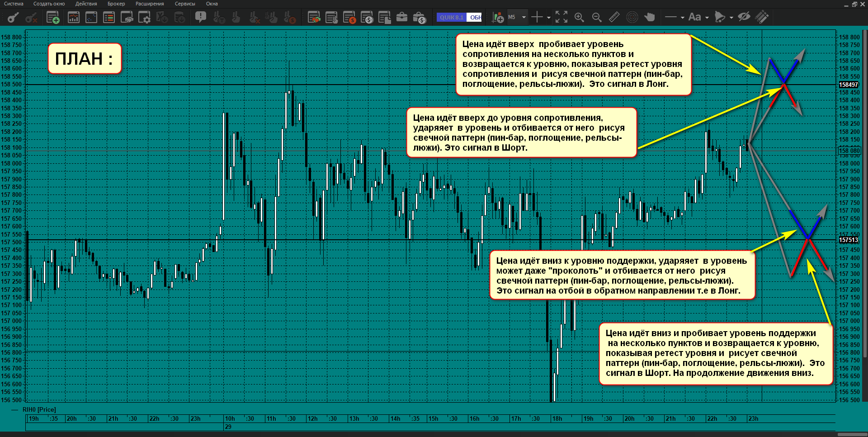Click the cancel order hand icon with red cross
This screenshot has height=437, width=868.
[x=254, y=18]
